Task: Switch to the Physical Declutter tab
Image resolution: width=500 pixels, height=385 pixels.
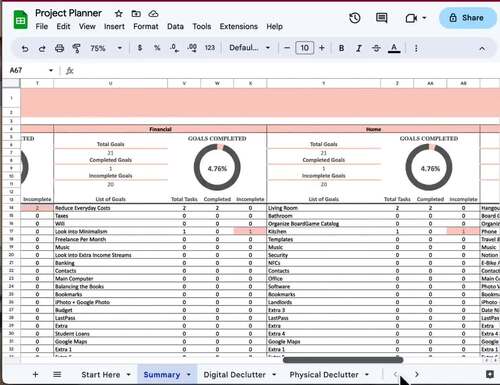Action: coord(324,375)
